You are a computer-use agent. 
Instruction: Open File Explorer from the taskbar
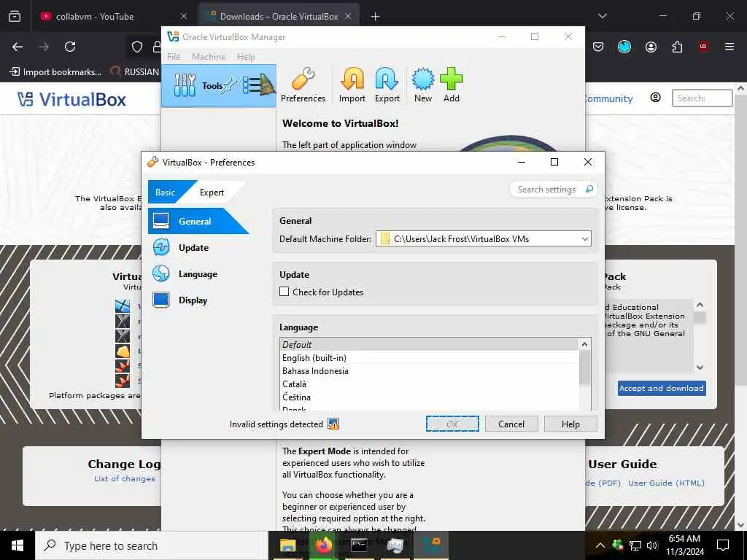(x=287, y=545)
